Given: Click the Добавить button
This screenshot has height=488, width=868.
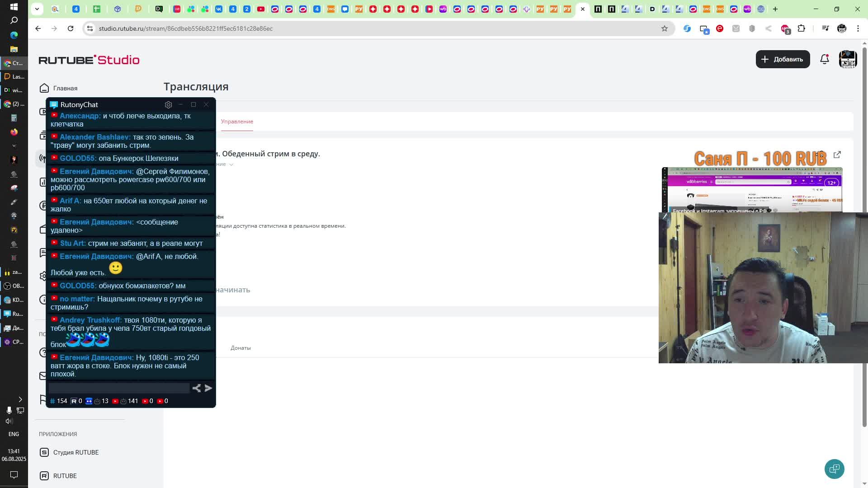Looking at the screenshot, I should [x=783, y=59].
